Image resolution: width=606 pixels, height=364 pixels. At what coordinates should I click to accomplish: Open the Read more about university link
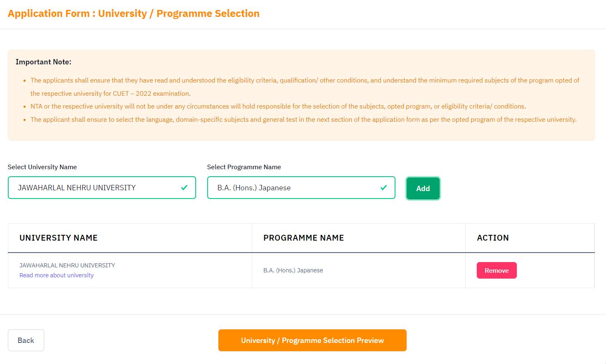56,275
